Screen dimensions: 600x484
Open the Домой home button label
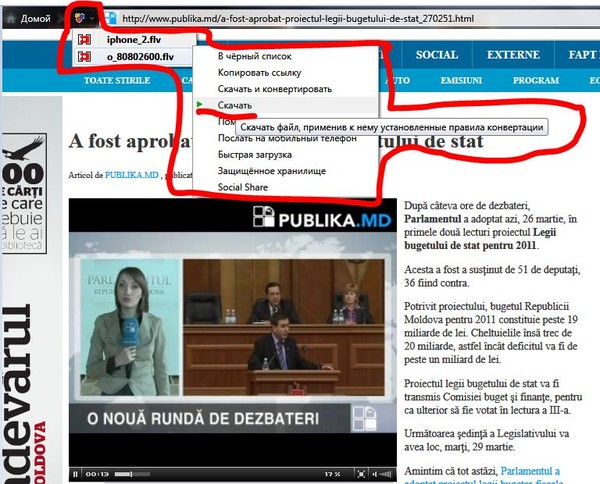36,18
